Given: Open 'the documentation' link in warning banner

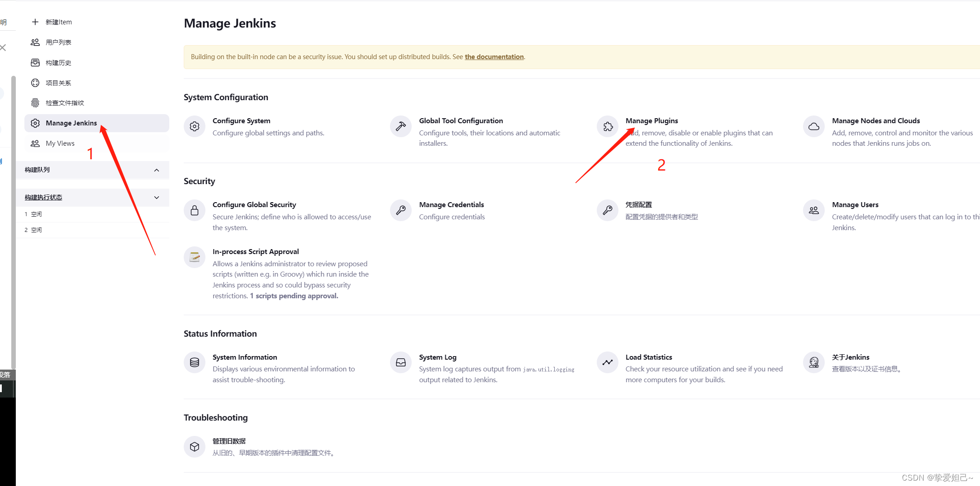Looking at the screenshot, I should (494, 57).
